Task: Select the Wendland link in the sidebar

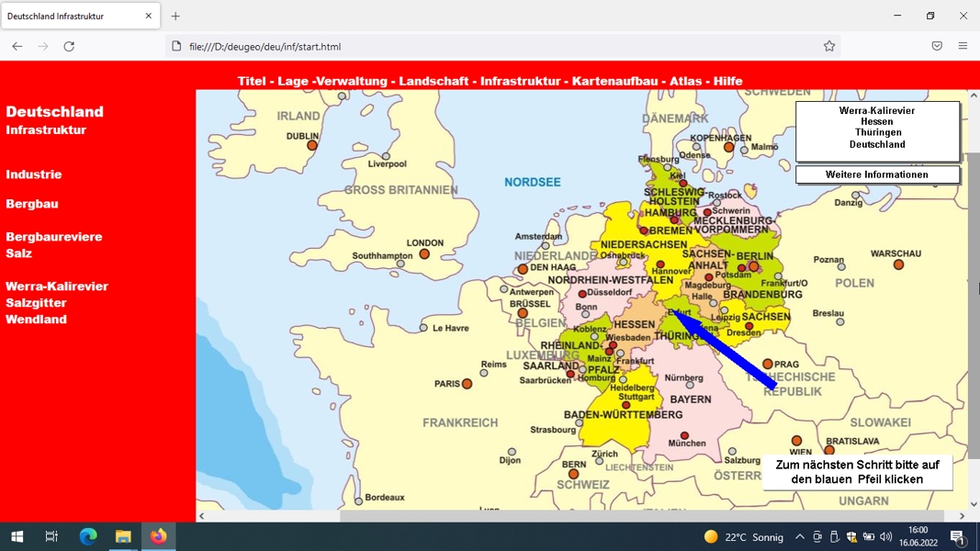Action: pos(36,320)
